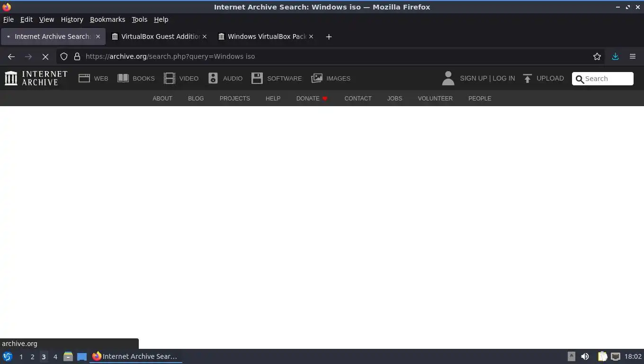The height and width of the screenshot is (364, 644).
Task: Click the LOG IN link
Action: pos(504,78)
